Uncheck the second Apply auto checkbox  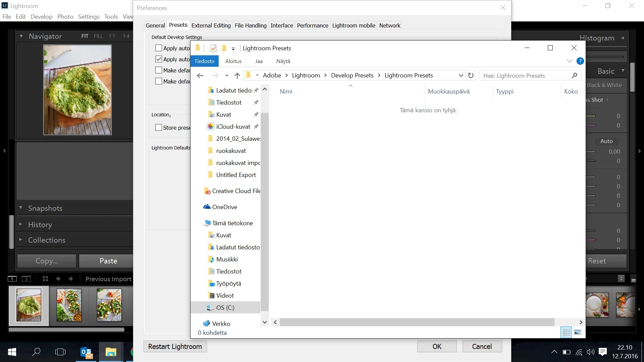click(159, 59)
